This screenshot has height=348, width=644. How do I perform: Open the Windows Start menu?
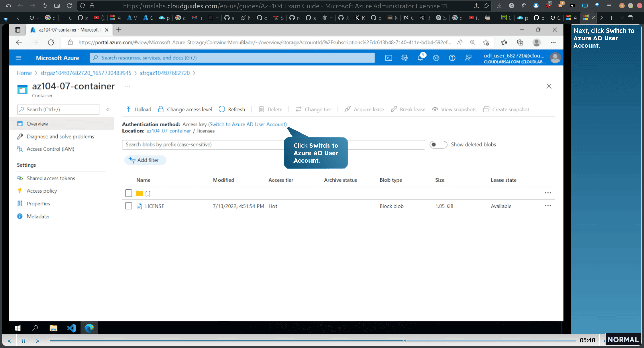[18, 328]
